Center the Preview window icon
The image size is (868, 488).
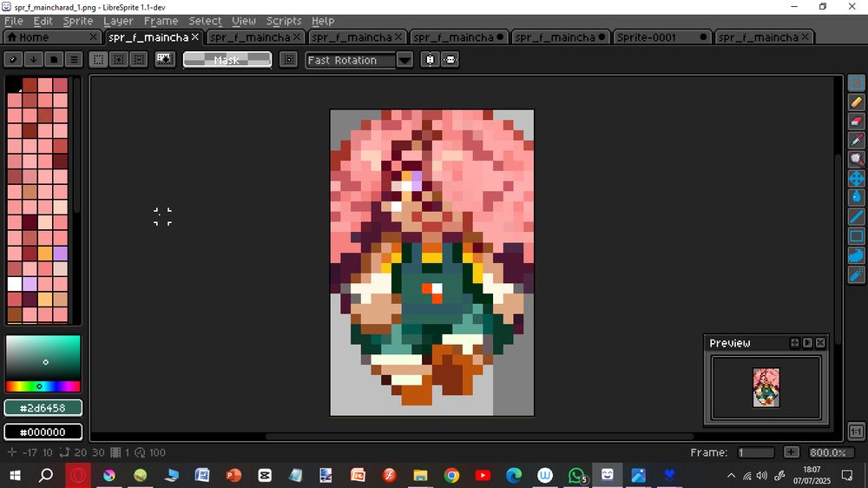794,343
